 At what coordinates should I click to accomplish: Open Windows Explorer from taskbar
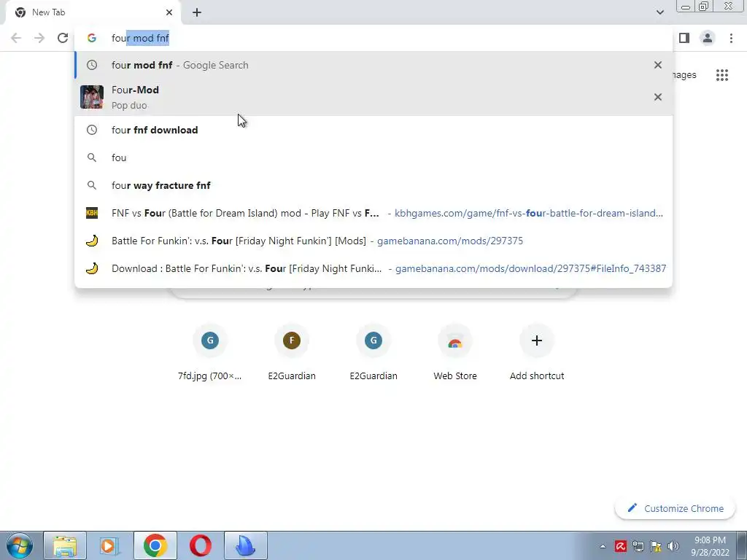pyautogui.click(x=65, y=545)
